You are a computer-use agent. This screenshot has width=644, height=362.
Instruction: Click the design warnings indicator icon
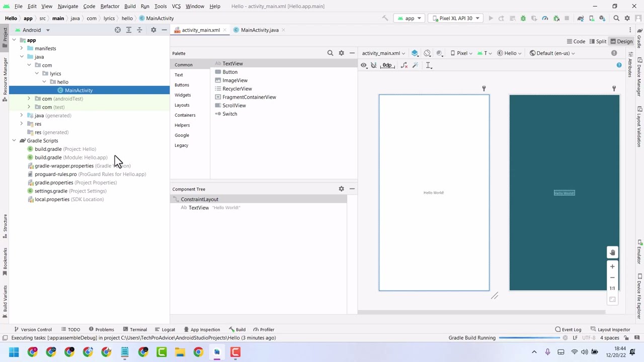pos(614,53)
